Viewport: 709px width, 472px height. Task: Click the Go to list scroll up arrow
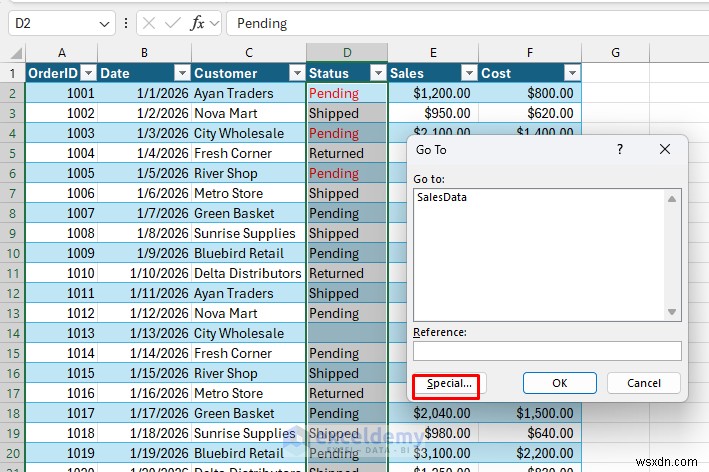672,199
